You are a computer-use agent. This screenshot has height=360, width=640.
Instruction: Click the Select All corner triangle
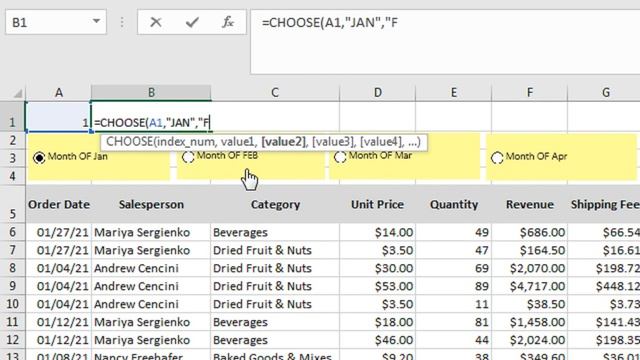17,93
